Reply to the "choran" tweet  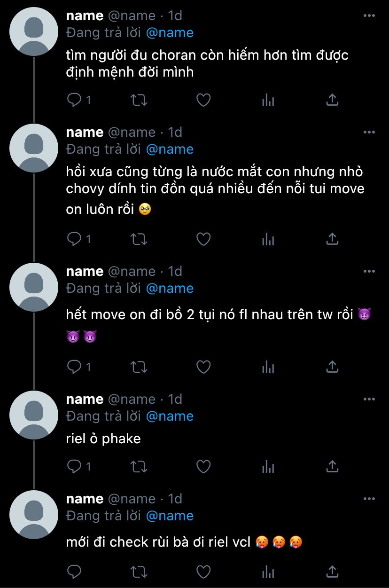[75, 100]
